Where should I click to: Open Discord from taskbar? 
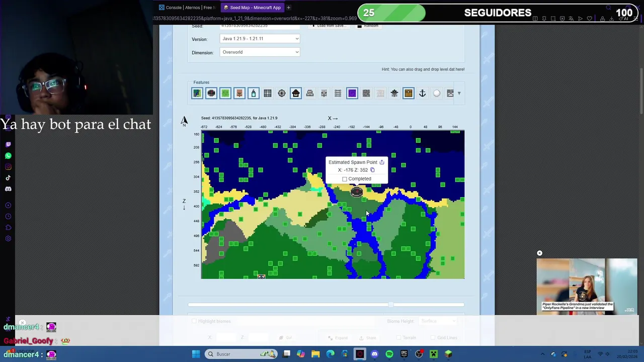pos(374,354)
